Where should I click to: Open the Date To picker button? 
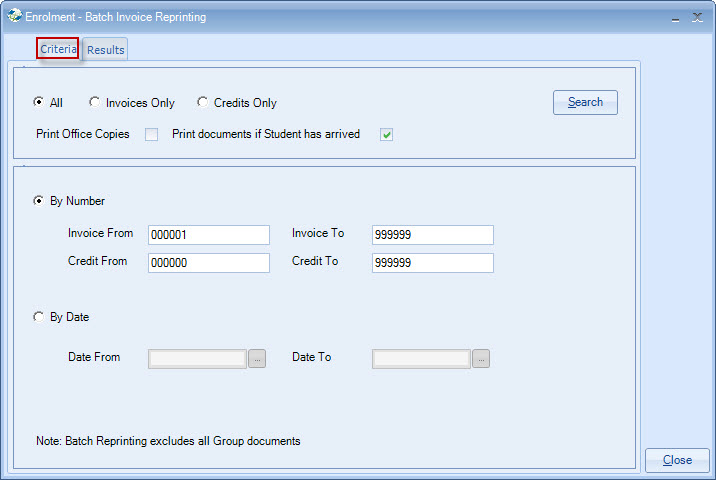coord(481,358)
